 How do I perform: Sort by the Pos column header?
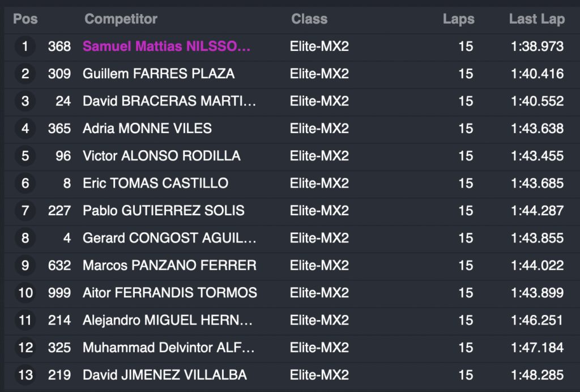click(x=25, y=19)
